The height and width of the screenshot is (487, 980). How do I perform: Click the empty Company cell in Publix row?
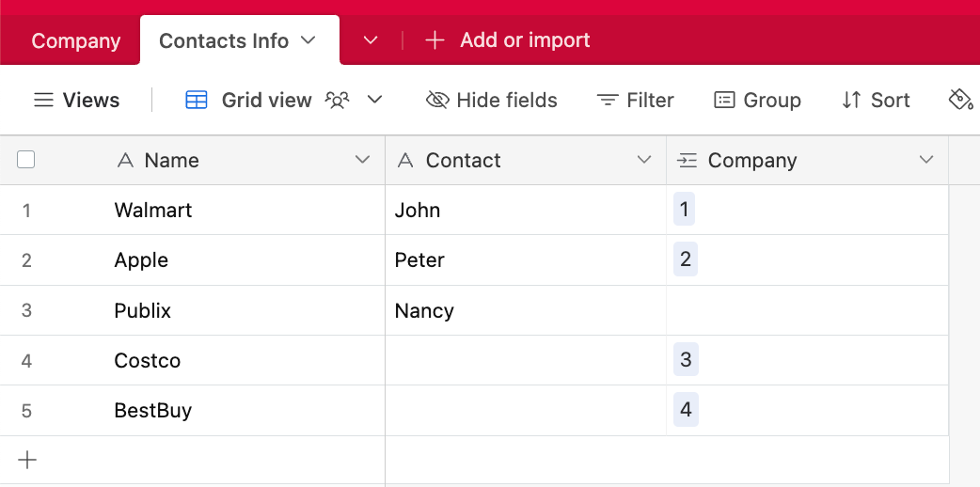click(808, 310)
